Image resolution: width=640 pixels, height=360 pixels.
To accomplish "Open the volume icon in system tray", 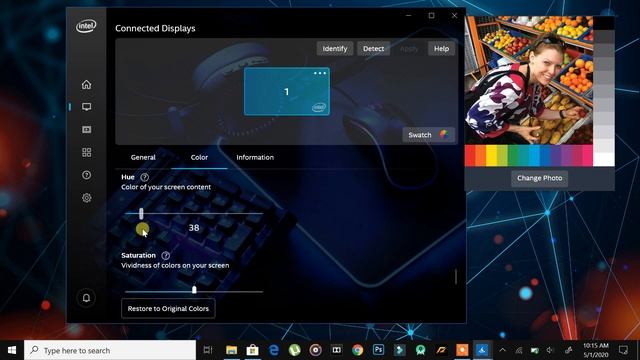I will click(550, 350).
